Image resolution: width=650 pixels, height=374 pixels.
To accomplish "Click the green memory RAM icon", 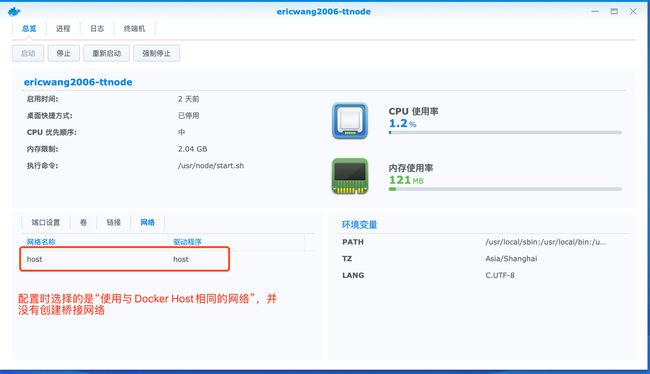I will point(350,176).
